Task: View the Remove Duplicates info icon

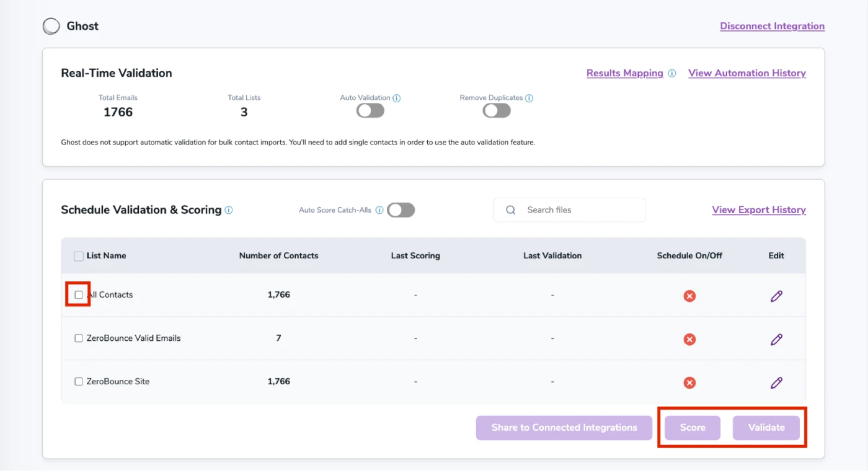Action: (x=528, y=97)
